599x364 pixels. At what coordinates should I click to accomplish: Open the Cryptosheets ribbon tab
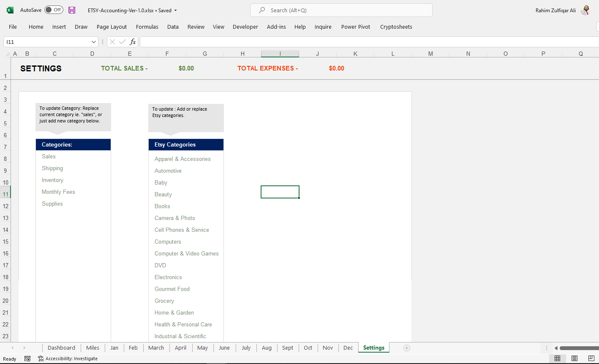[x=396, y=27]
